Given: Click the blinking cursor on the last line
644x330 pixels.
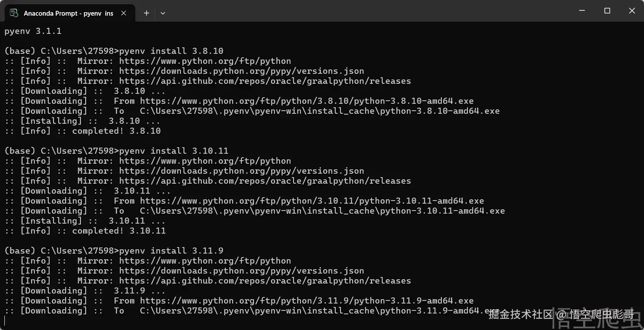Looking at the screenshot, I should click(5, 321).
